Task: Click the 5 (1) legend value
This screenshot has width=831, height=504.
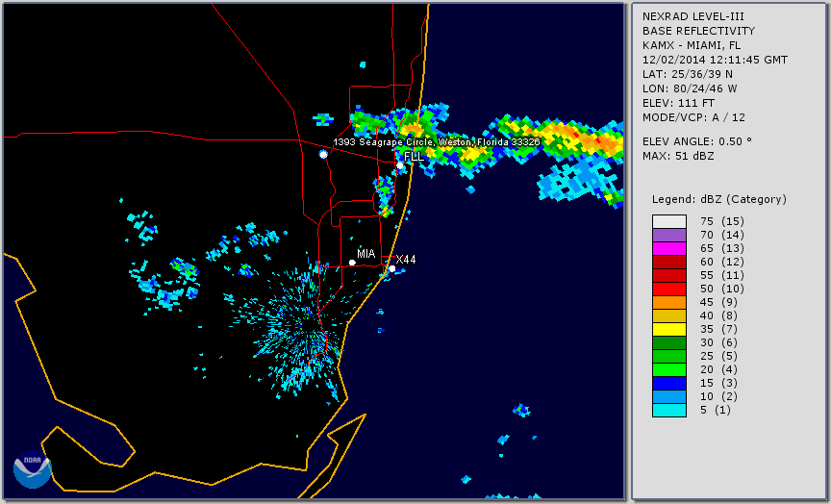Action: point(715,410)
